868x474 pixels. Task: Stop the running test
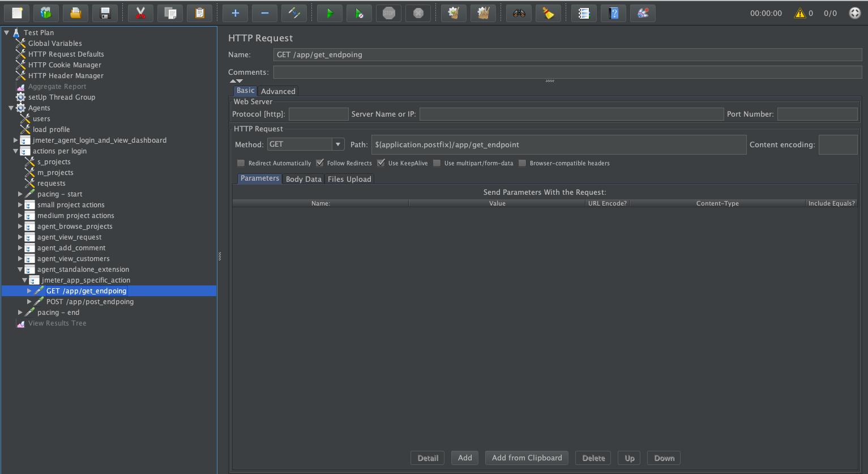pyautogui.click(x=388, y=12)
